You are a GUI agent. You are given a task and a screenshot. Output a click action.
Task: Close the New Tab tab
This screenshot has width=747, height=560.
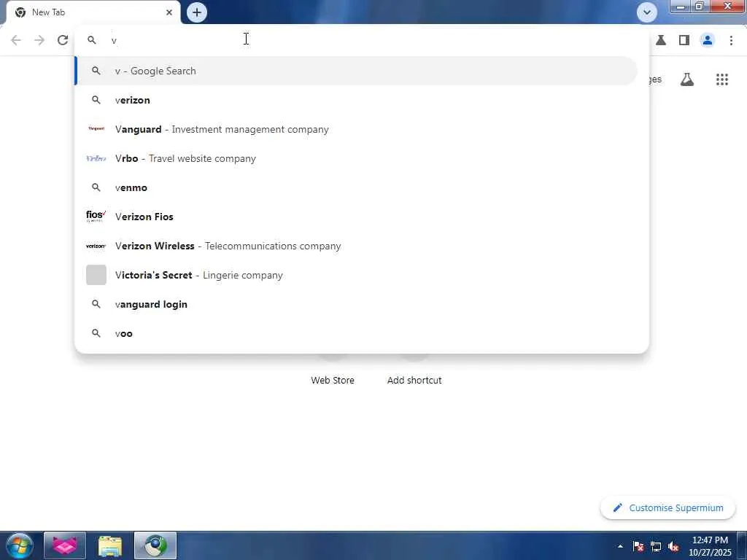point(169,12)
